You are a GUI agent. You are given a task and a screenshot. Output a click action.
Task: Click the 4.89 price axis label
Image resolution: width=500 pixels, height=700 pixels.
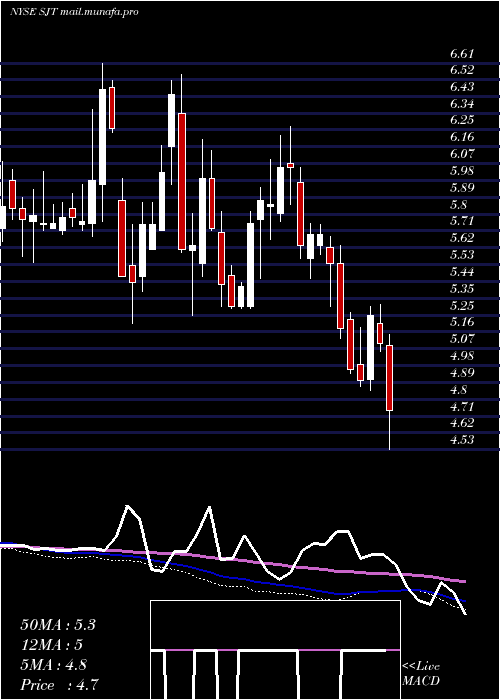(462, 373)
